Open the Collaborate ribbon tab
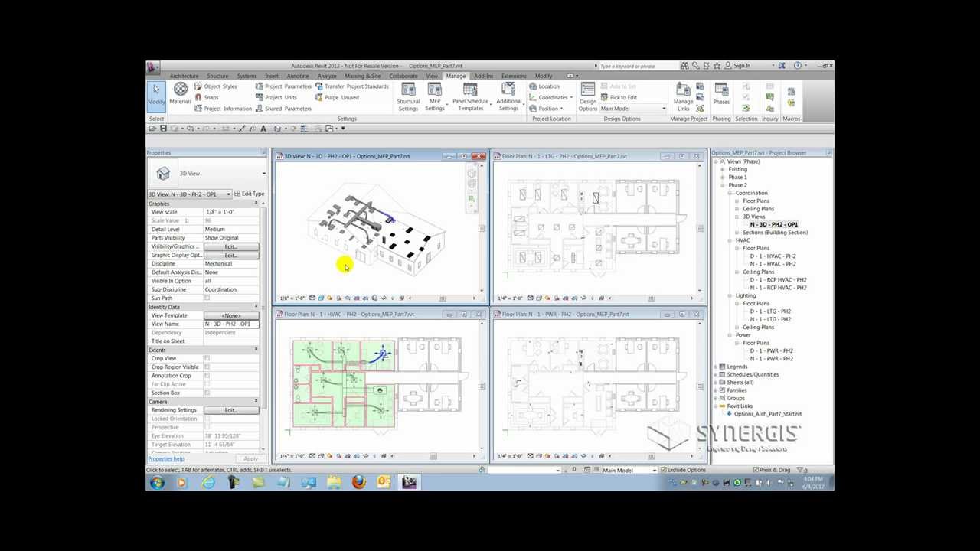 coord(403,76)
